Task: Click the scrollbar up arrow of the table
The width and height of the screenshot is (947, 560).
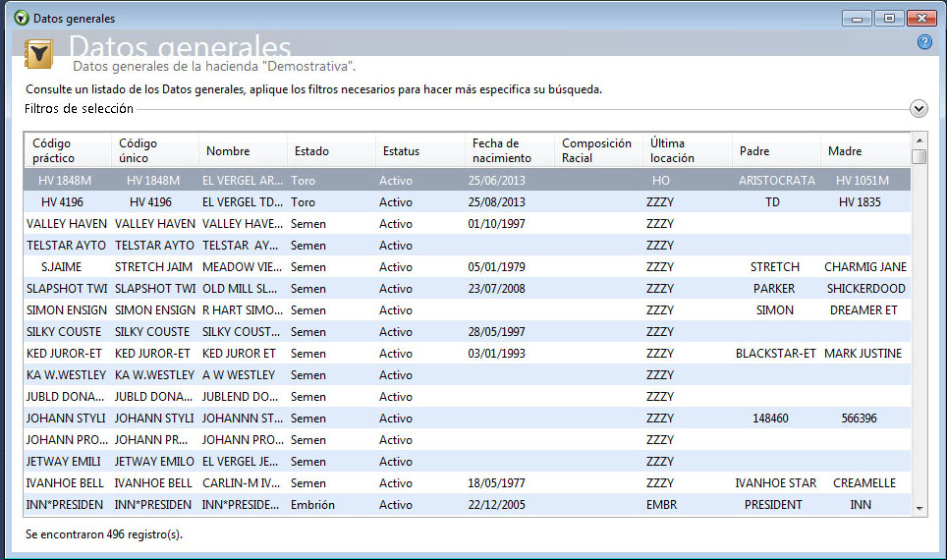Action: pos(919,140)
